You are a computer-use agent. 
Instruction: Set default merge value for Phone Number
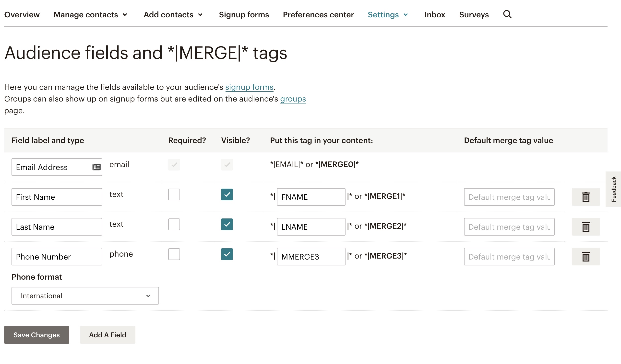click(509, 256)
